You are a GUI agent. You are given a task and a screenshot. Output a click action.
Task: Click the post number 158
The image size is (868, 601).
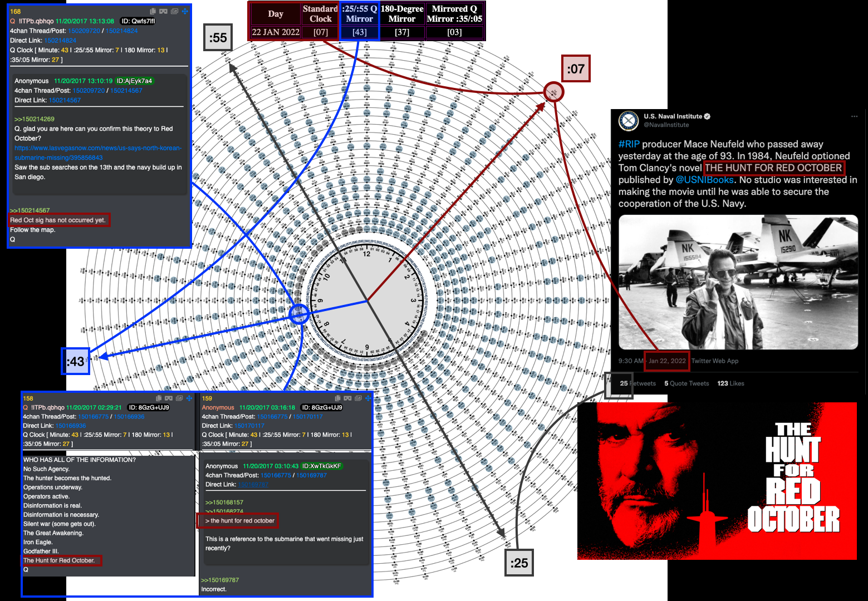[28, 398]
